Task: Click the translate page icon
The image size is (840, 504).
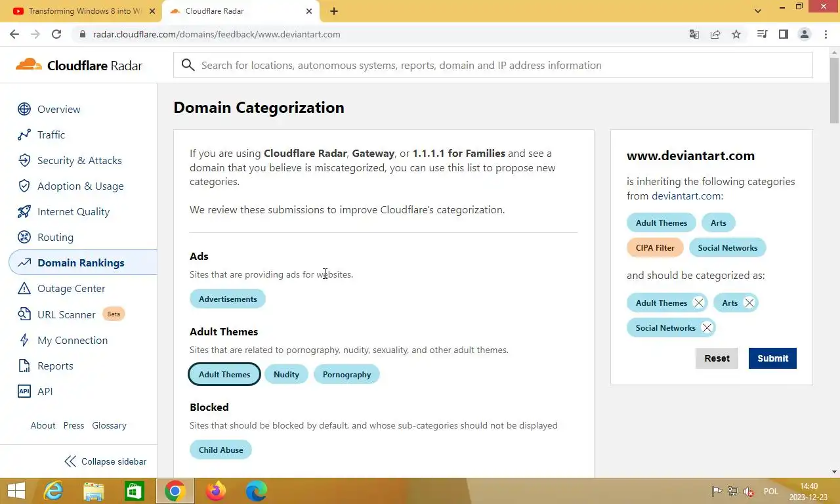Action: click(694, 34)
